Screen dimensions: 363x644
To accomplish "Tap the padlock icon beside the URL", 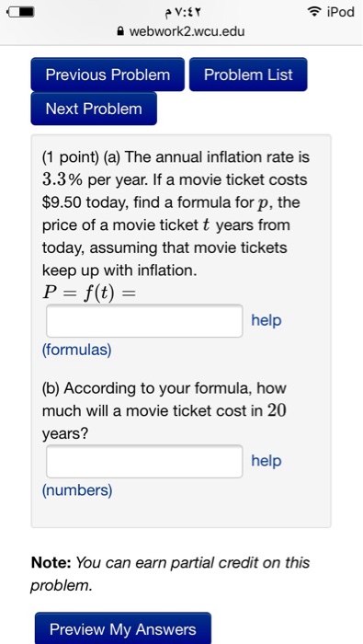I will [120, 30].
